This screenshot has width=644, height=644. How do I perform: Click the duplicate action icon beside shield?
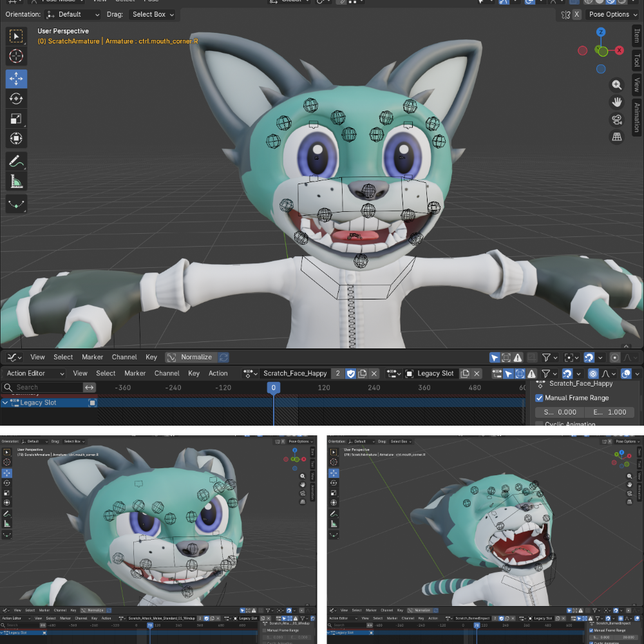click(362, 374)
